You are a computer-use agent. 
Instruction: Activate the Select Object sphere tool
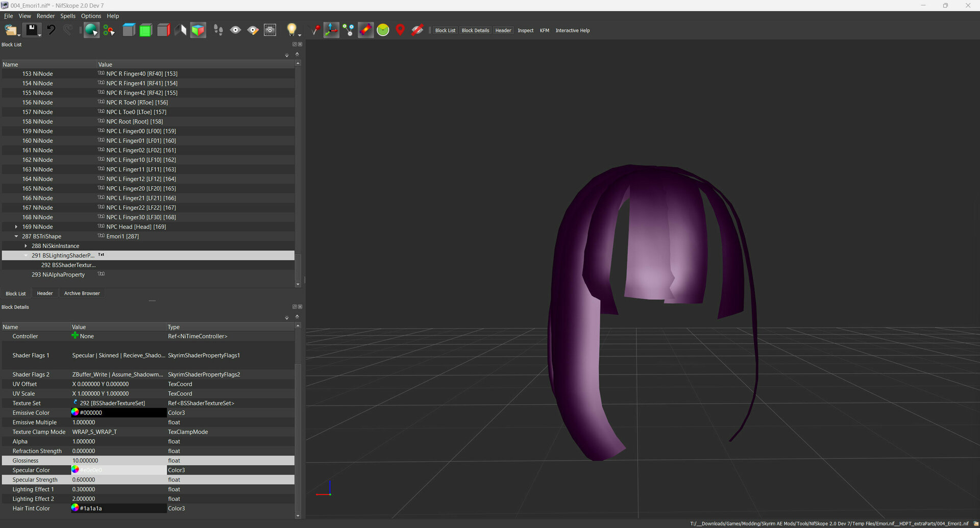click(x=91, y=30)
